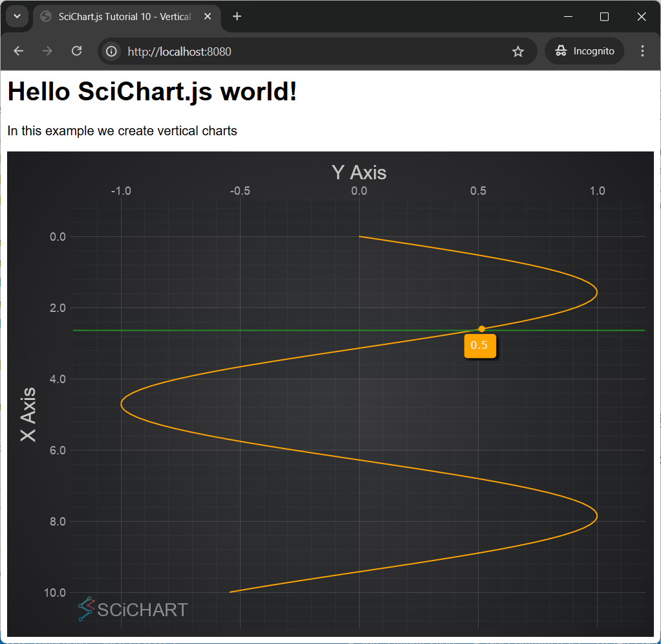661x644 pixels.
Task: Click the Y Axis title at the top of the chart
Action: tap(359, 172)
